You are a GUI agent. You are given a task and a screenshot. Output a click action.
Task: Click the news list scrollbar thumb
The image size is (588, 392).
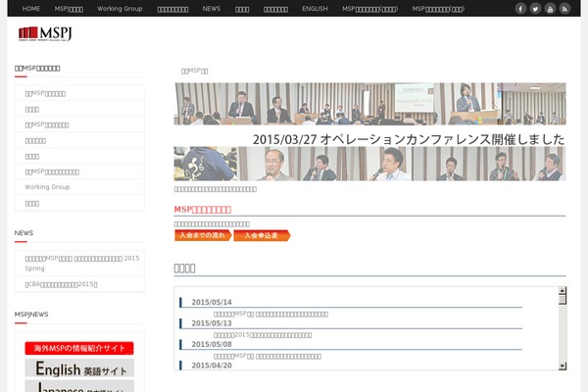[563, 299]
